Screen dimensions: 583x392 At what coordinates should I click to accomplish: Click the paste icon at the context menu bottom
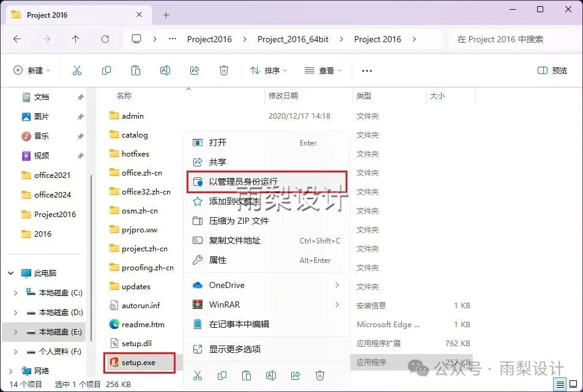247,375
